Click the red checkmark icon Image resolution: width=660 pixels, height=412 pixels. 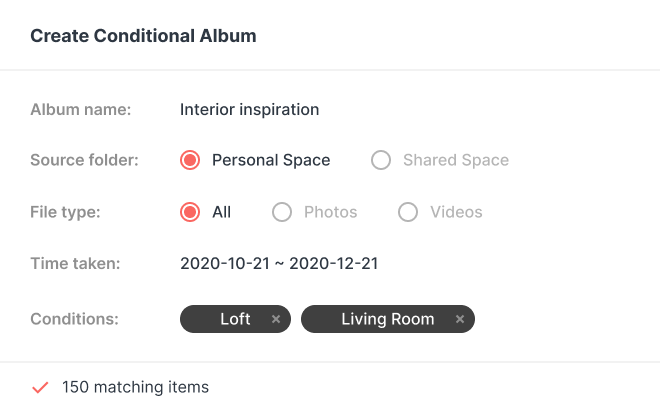click(40, 387)
